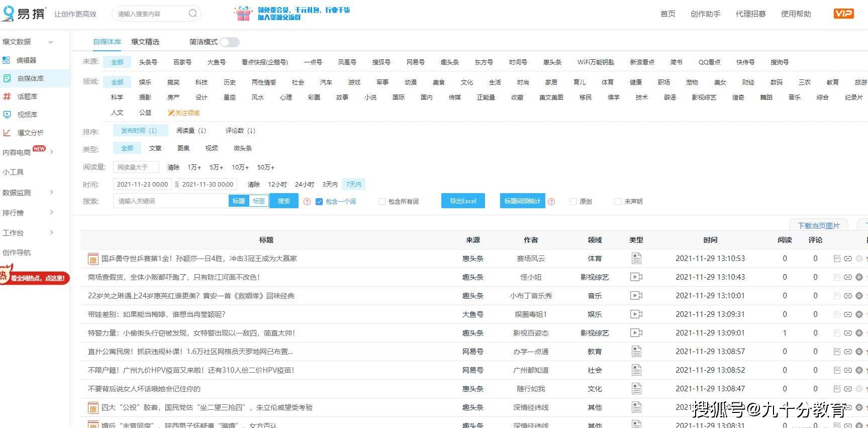This screenshot has width=868, height=428.
Task: Check the 未声明 checkbox
Action: 618,202
